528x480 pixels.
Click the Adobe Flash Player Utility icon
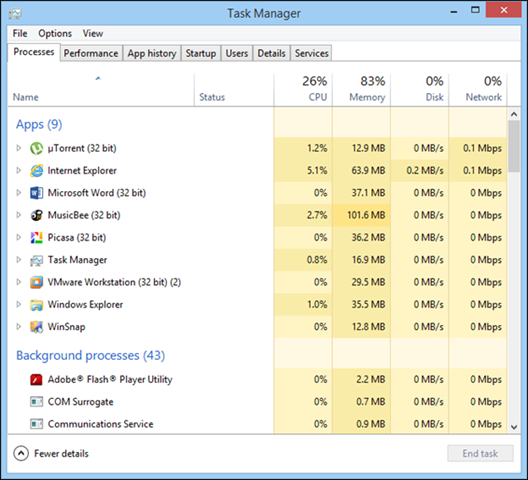click(x=36, y=380)
